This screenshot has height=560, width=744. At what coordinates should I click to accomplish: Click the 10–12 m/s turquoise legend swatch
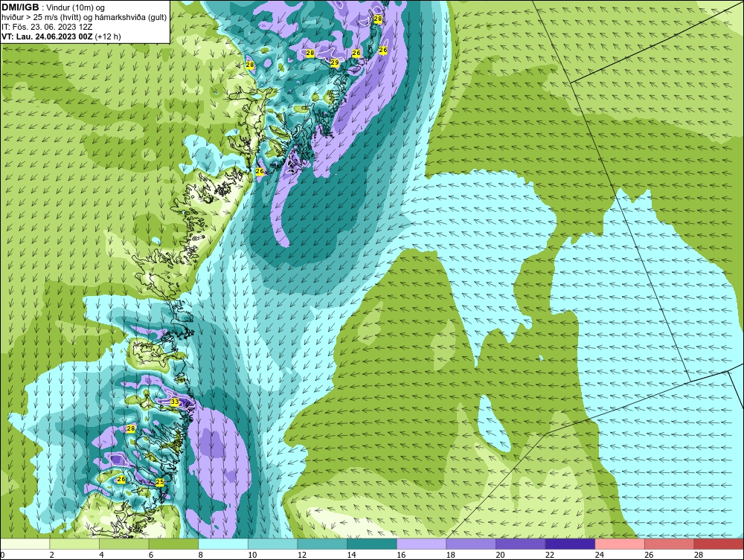[273, 544]
